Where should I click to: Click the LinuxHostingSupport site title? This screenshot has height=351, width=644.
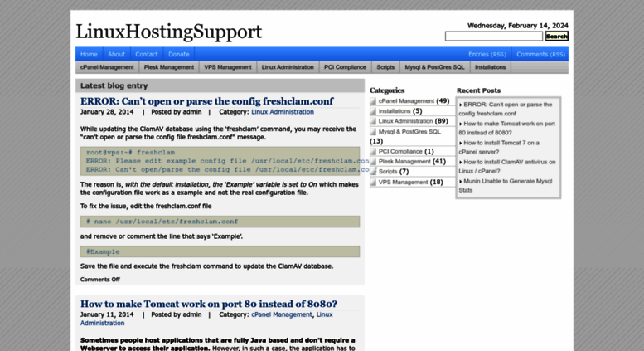tap(169, 32)
